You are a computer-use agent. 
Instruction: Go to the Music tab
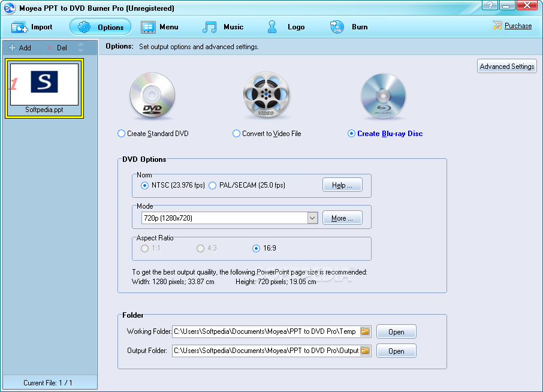223,27
